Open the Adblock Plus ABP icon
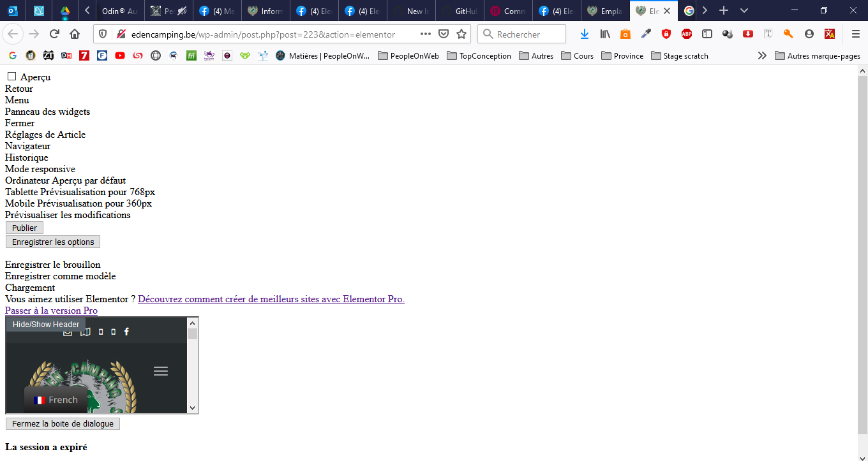The image size is (868, 461). coord(687,34)
